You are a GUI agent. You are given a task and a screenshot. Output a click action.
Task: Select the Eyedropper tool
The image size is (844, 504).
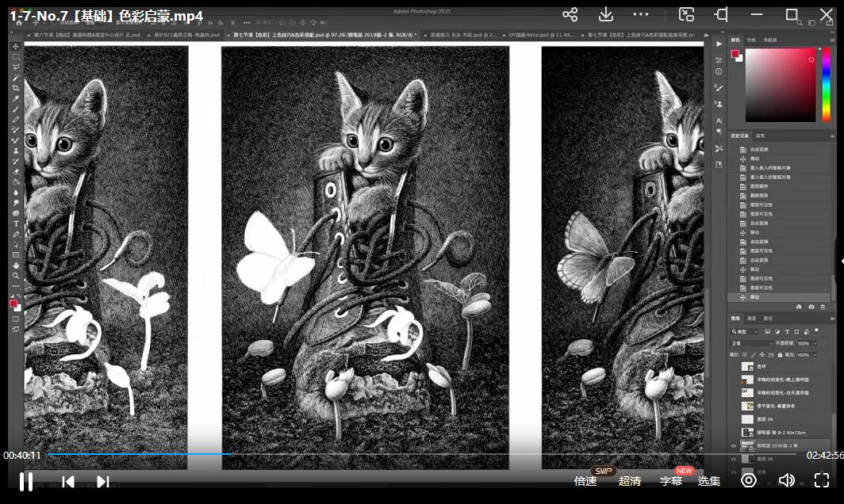point(16,98)
